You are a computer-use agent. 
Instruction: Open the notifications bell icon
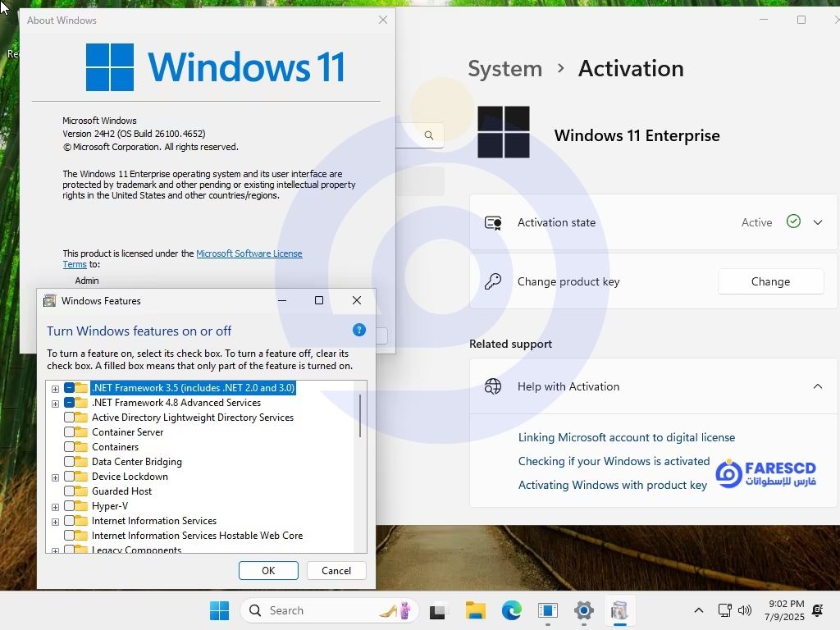[x=818, y=610]
